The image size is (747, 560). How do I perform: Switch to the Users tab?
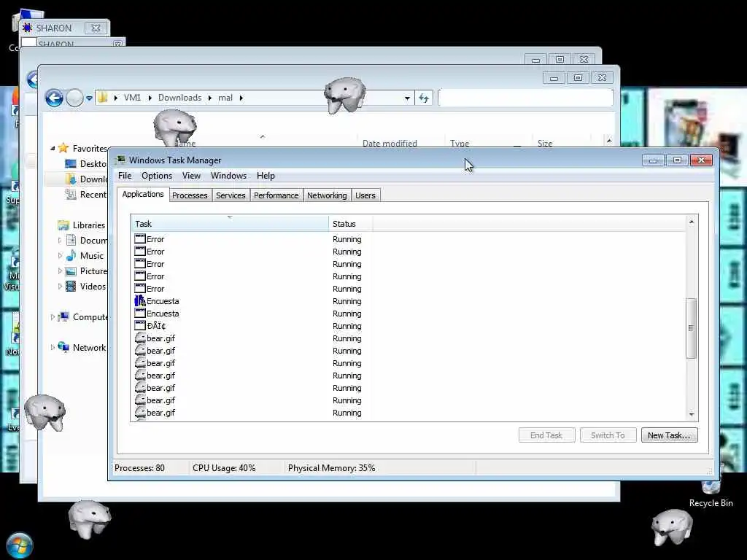[x=365, y=195]
